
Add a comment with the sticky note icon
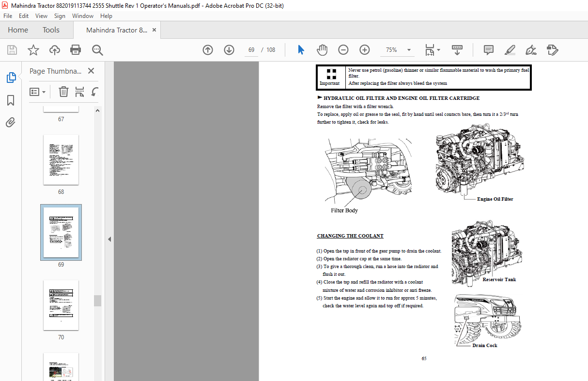[x=489, y=50]
